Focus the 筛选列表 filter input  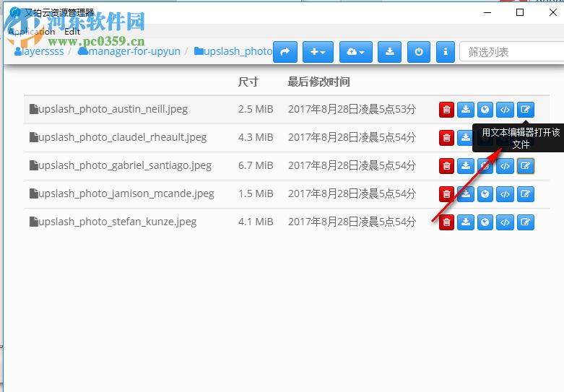[x=512, y=52]
